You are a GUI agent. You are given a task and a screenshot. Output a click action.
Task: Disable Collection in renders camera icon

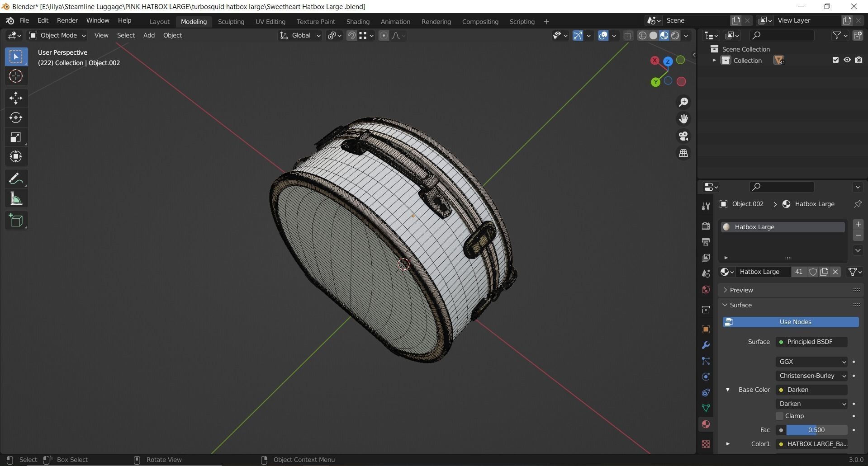(859, 60)
